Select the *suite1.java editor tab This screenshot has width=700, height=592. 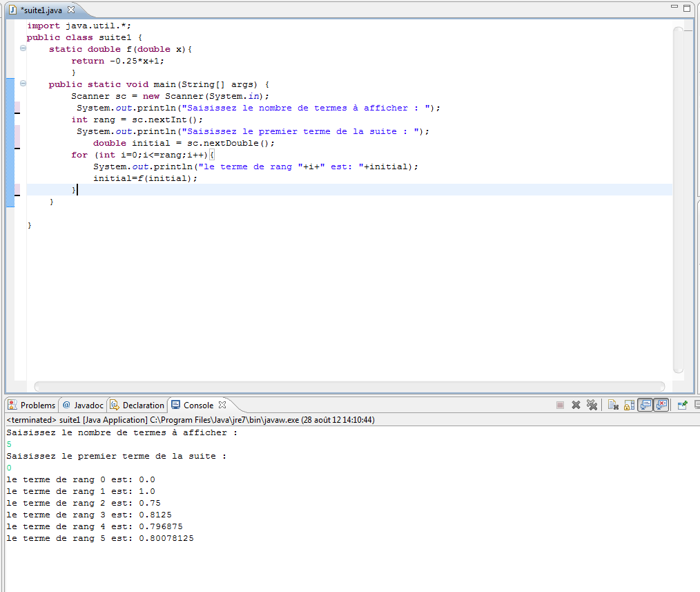point(41,9)
